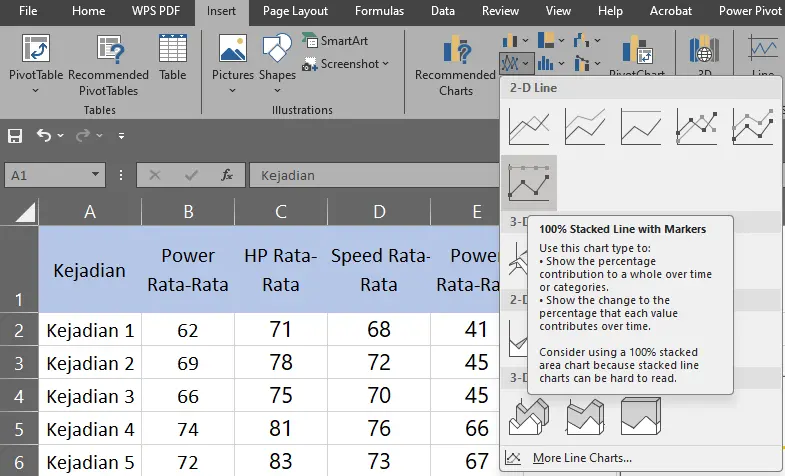The width and height of the screenshot is (785, 476).
Task: Click the fx Insert Function icon
Action: [227, 175]
